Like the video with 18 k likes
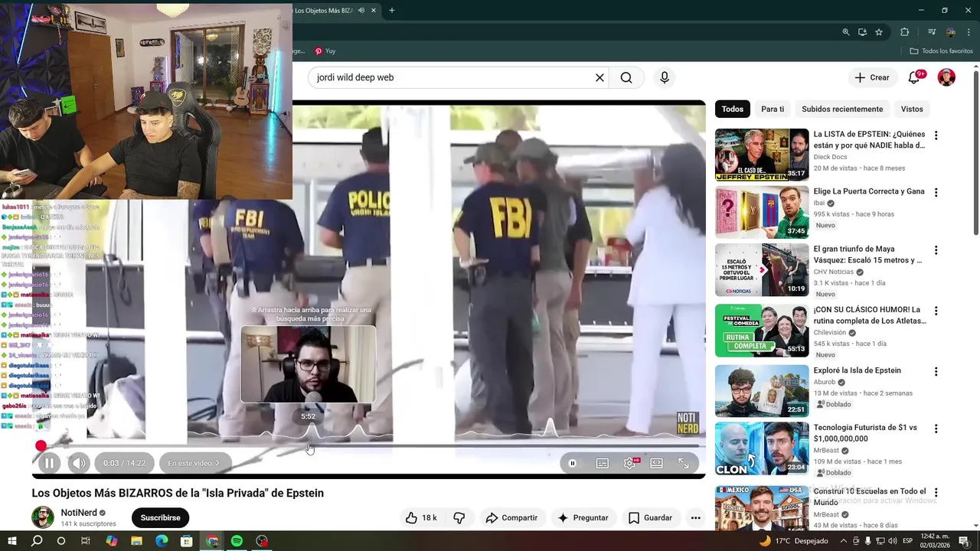The image size is (980, 551). click(x=421, y=518)
